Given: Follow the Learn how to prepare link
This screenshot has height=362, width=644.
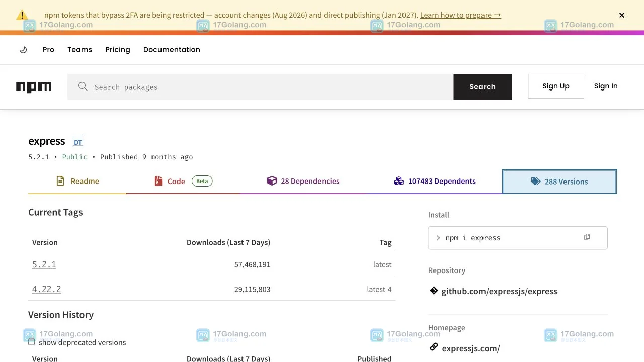Looking at the screenshot, I should [x=460, y=15].
